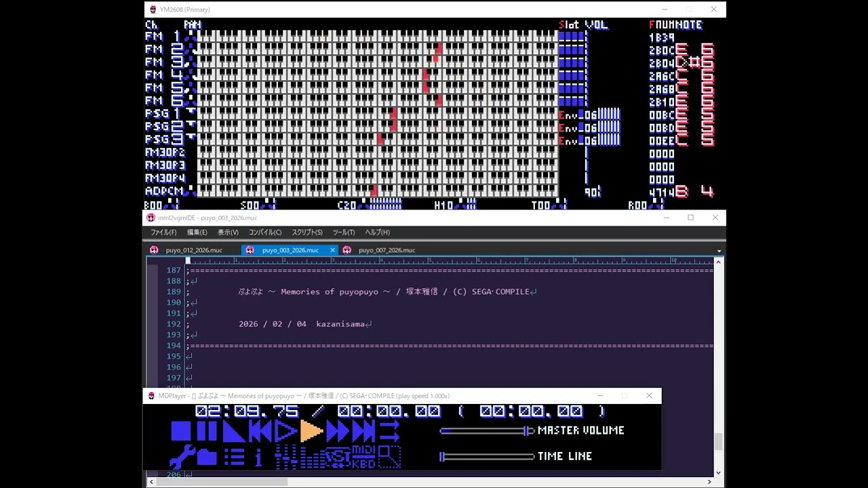Screen dimensions: 868x488
Task: Open the ツール(T) menu
Action: (x=343, y=232)
